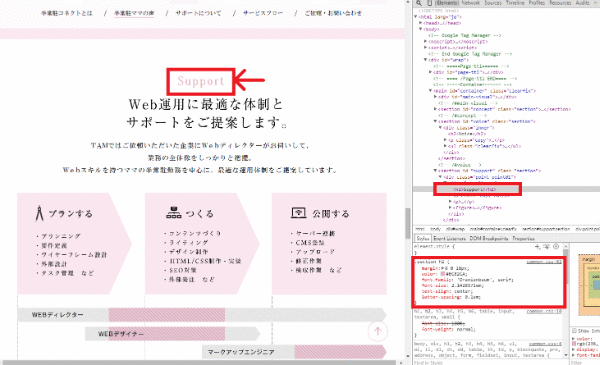Open the Properties sidebar tab
Image resolution: width=600 pixels, height=365 pixels.
point(523,238)
